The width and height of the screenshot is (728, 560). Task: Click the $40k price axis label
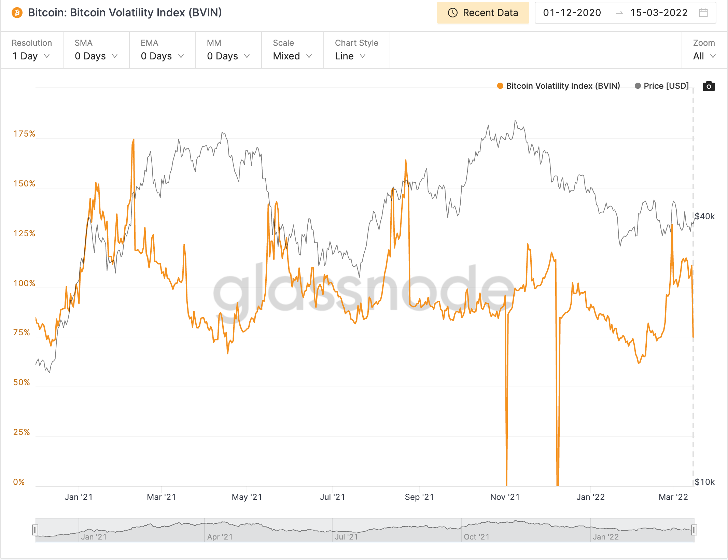tap(704, 216)
